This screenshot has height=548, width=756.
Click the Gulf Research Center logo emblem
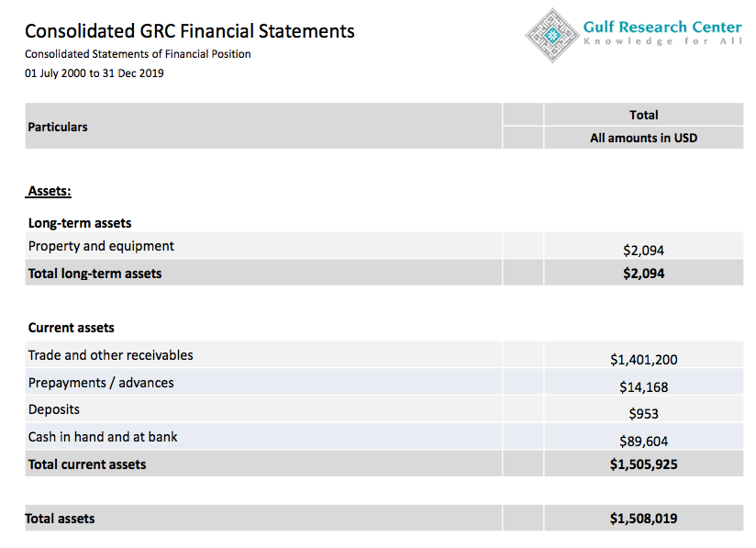pos(553,34)
